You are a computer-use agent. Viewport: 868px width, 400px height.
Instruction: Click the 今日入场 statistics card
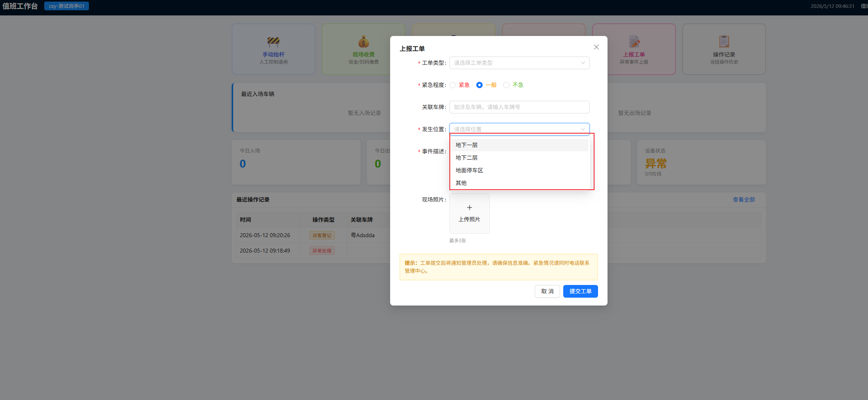(x=296, y=162)
